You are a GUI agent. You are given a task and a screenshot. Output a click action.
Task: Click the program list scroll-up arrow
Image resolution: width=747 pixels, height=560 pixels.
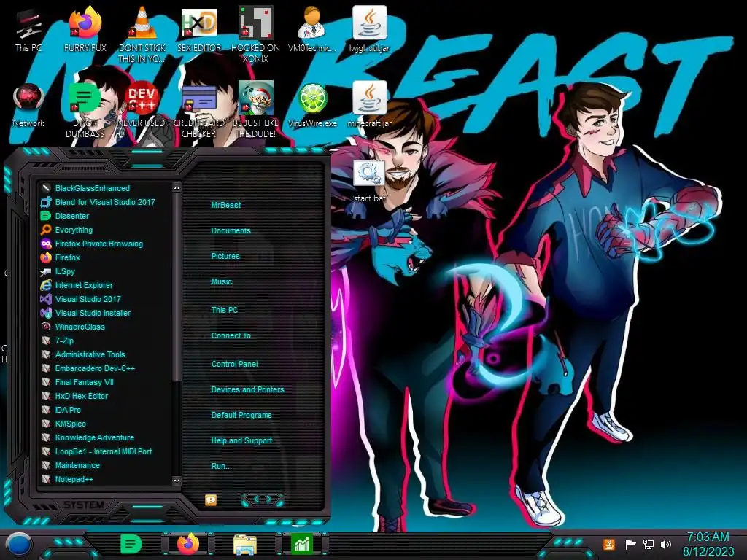tap(177, 187)
